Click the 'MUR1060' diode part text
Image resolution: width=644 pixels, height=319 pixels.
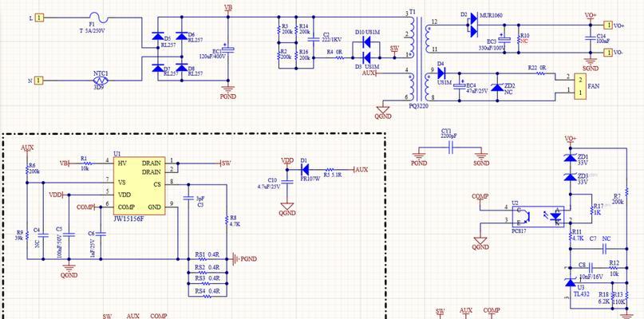[x=492, y=15]
